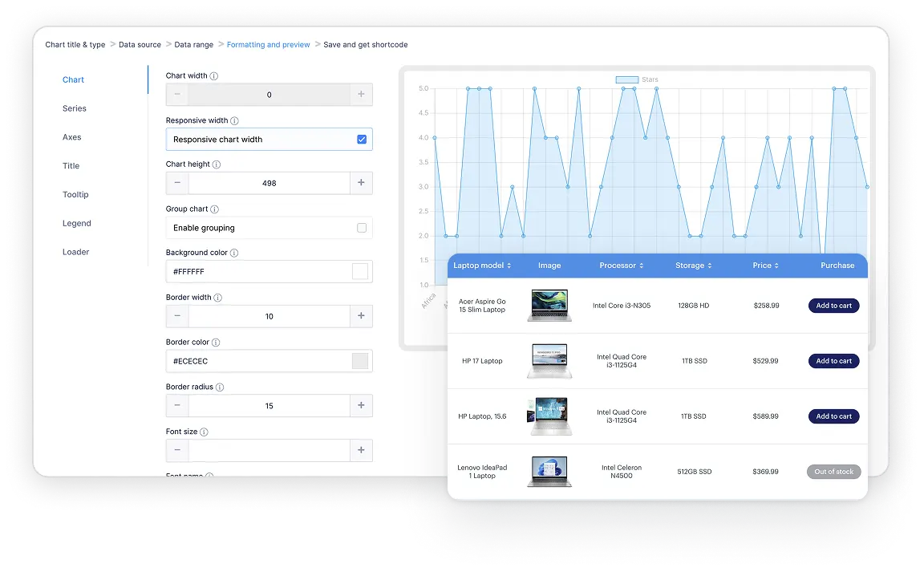The image size is (924, 576).
Task: Click the Font size info icon
Action: point(204,432)
